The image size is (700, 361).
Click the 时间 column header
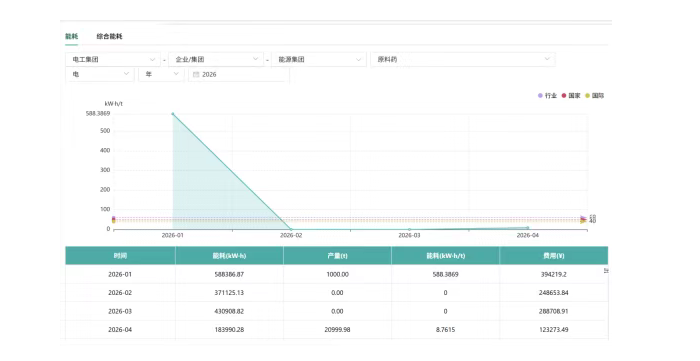coord(120,256)
